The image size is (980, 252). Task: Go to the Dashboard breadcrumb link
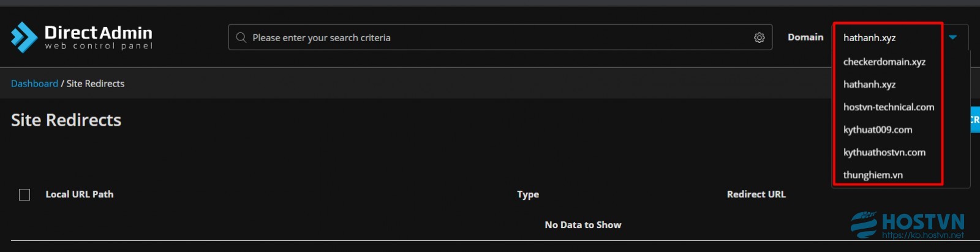(34, 83)
